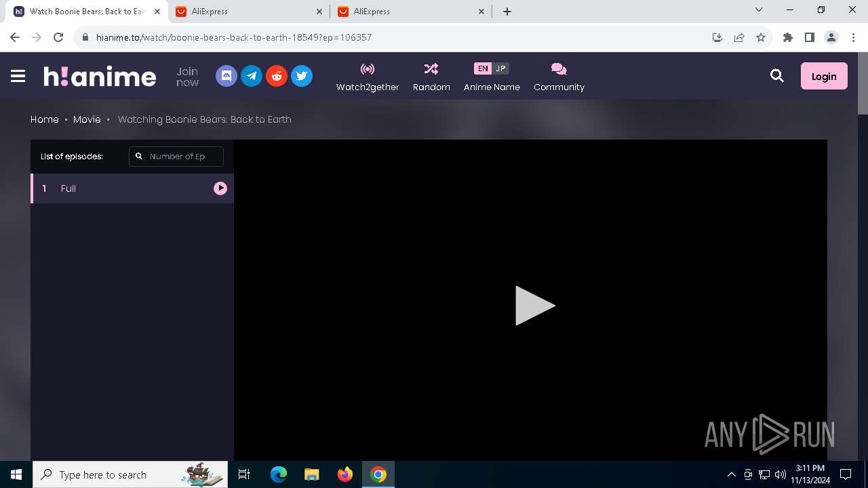
Task: Click the Chrome taskbar icon
Action: click(x=378, y=474)
